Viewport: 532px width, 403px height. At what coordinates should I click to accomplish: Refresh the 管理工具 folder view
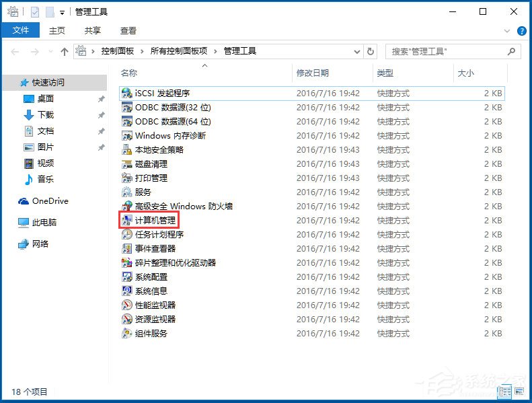point(371,51)
